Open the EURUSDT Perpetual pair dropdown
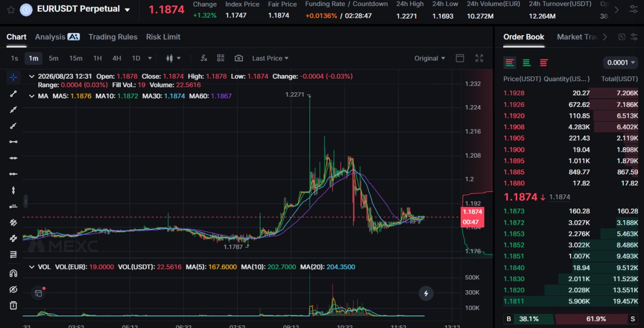Screen dimensions: 644x328 pyautogui.click(x=127, y=10)
